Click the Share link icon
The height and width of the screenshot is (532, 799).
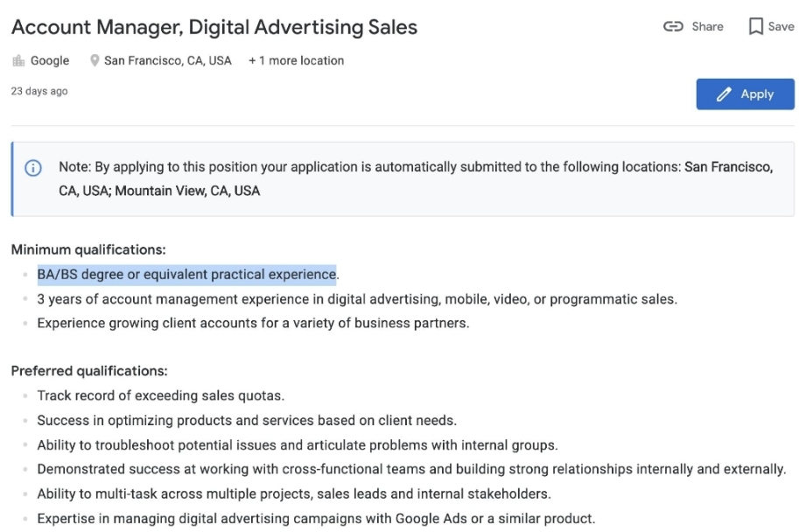coord(673,26)
